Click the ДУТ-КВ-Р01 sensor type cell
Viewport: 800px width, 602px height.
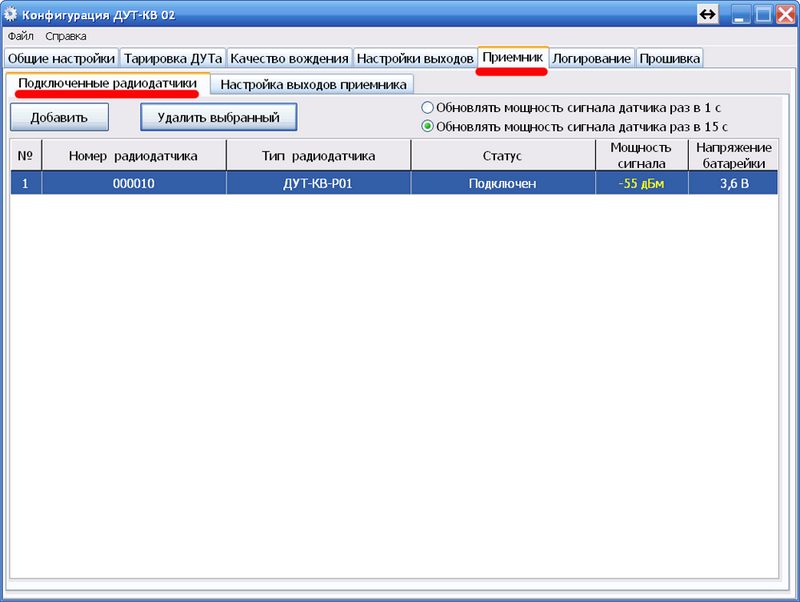318,183
